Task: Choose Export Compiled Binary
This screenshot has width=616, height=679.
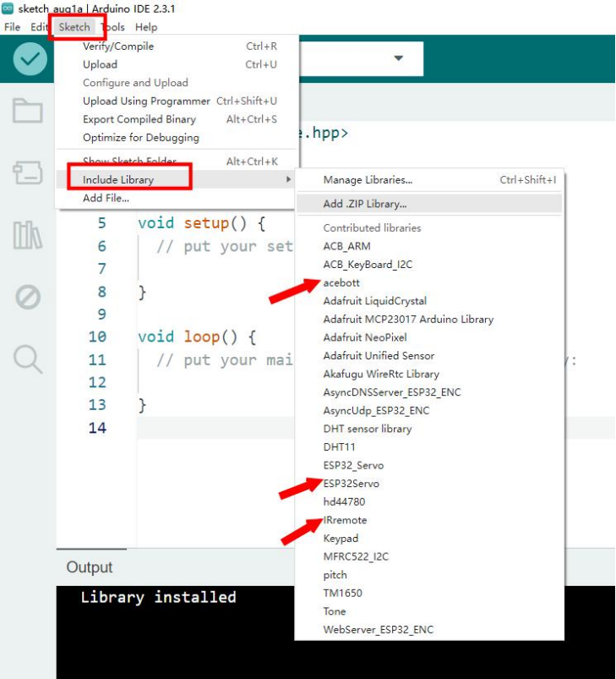Action: coord(139,119)
